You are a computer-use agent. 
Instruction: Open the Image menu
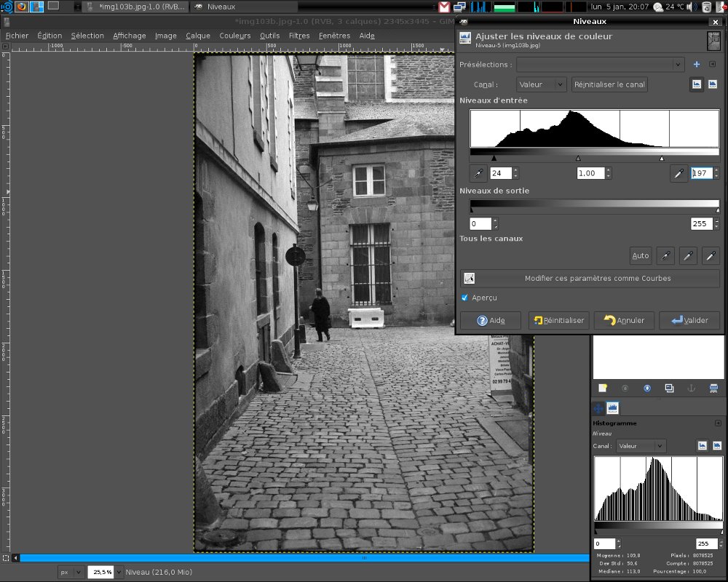coord(166,36)
